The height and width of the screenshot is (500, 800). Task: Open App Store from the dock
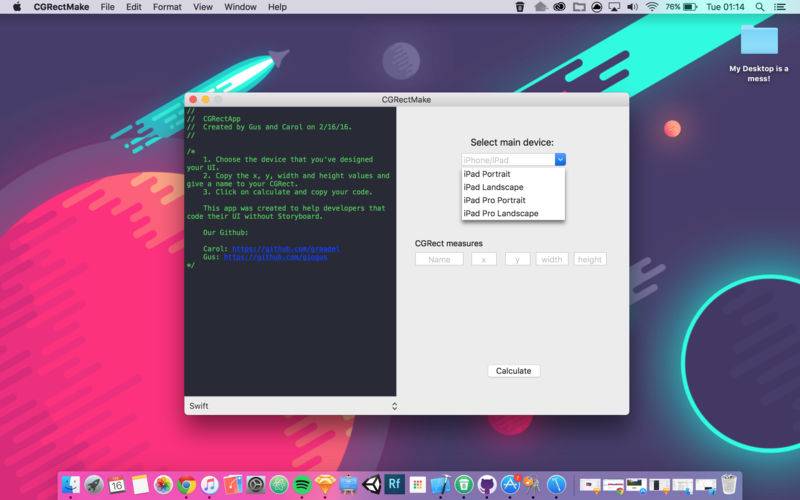pyautogui.click(x=510, y=484)
